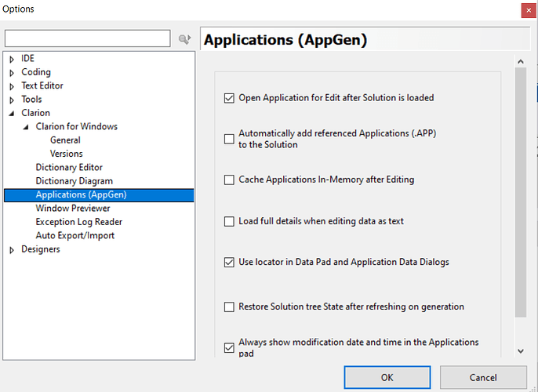Select Exception Log Reader tree item

click(x=78, y=222)
